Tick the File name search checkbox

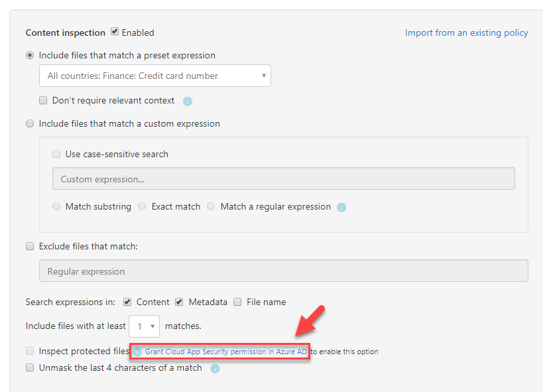tap(237, 302)
